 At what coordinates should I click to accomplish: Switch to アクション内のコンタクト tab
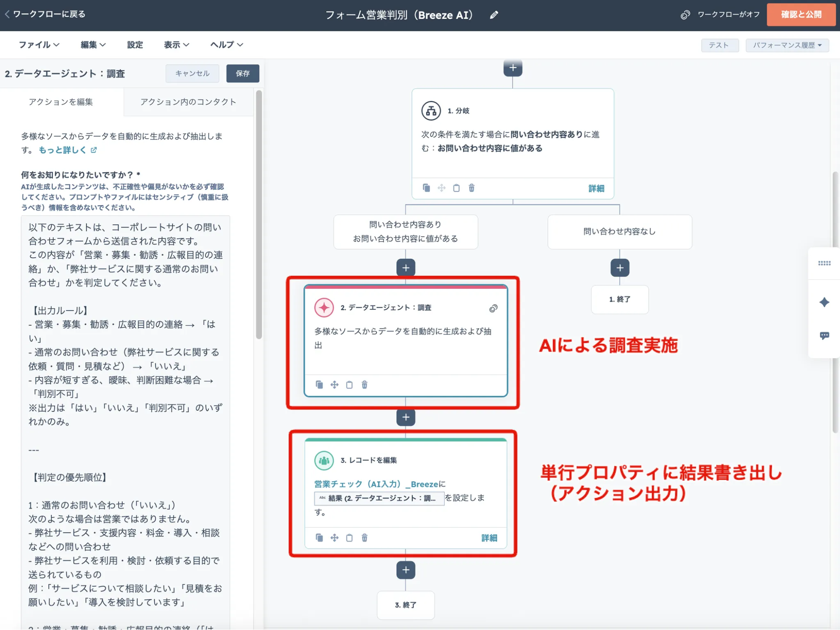pos(188,102)
